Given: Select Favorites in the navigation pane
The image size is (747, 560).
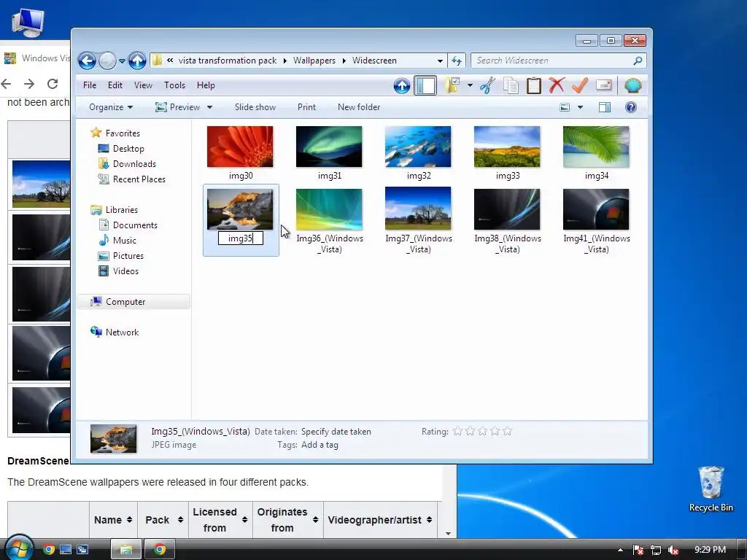Looking at the screenshot, I should coord(123,133).
